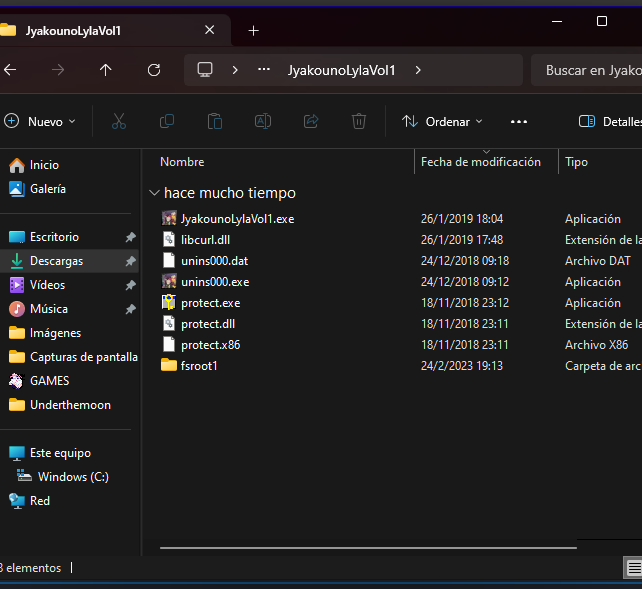The height and width of the screenshot is (589, 642).
Task: Close the JyakounoLylaVol1 tab
Action: pyautogui.click(x=210, y=30)
